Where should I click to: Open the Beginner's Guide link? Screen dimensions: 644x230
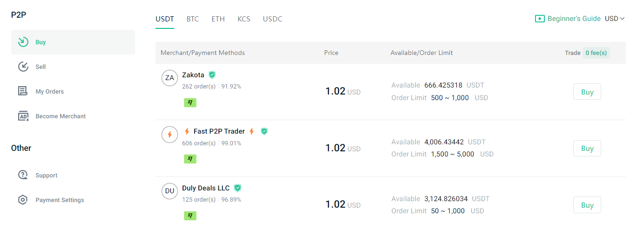[574, 19]
